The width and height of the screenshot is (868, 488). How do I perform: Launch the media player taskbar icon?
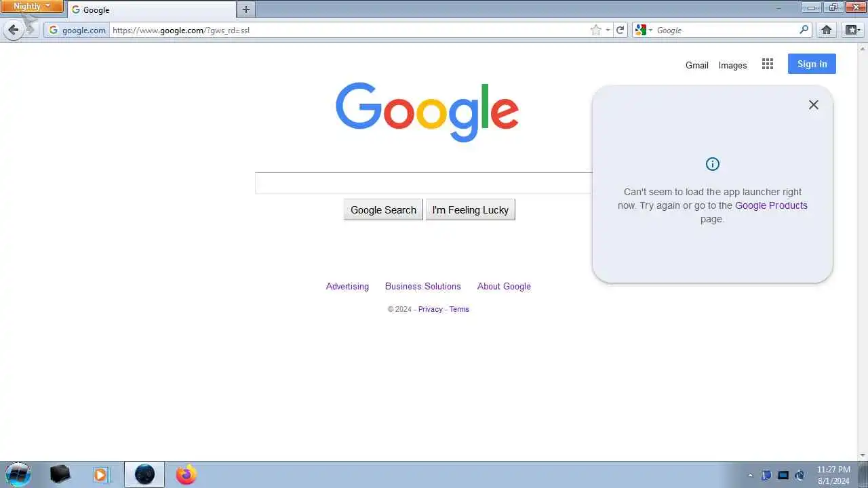point(100,474)
